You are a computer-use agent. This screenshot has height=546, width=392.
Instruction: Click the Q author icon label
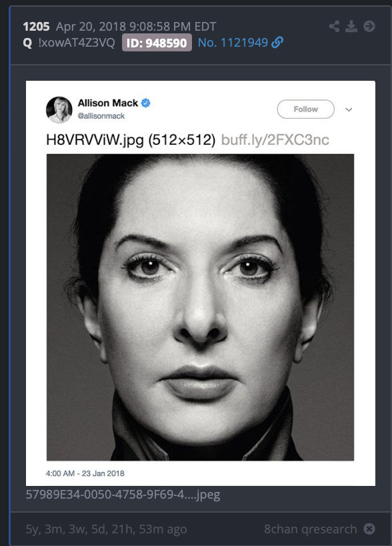(27, 43)
